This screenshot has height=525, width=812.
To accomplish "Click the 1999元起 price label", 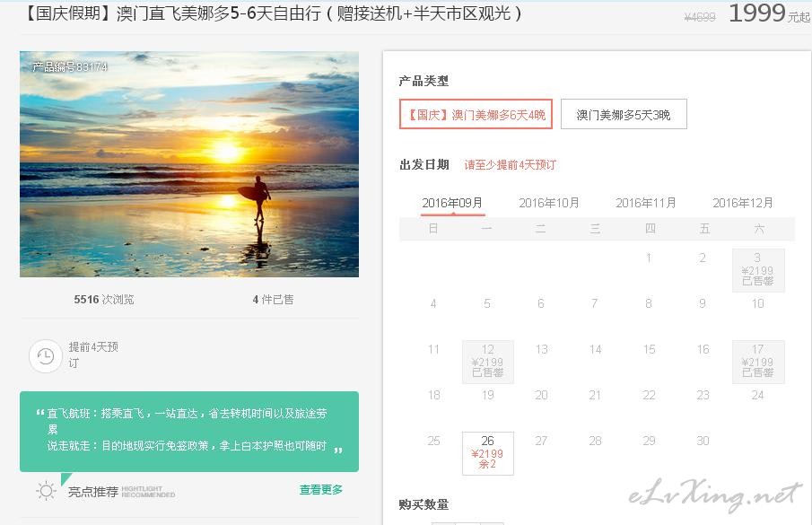I will pos(769,13).
